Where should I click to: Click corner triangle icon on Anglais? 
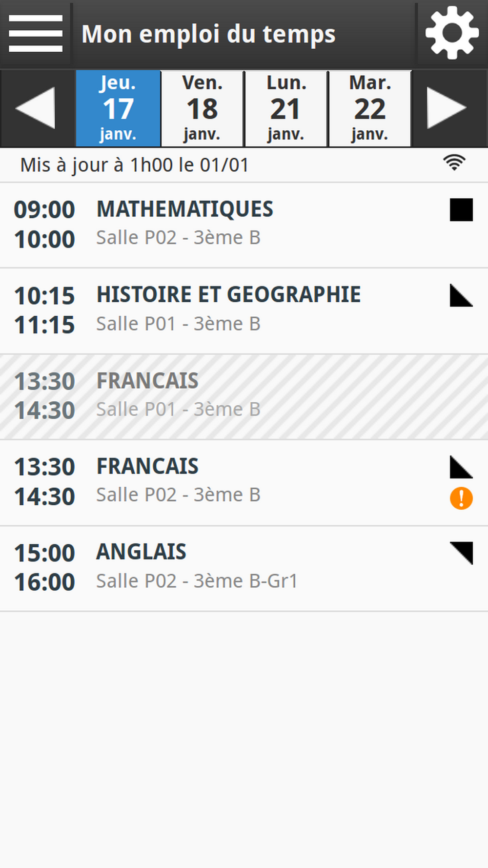pyautogui.click(x=462, y=553)
